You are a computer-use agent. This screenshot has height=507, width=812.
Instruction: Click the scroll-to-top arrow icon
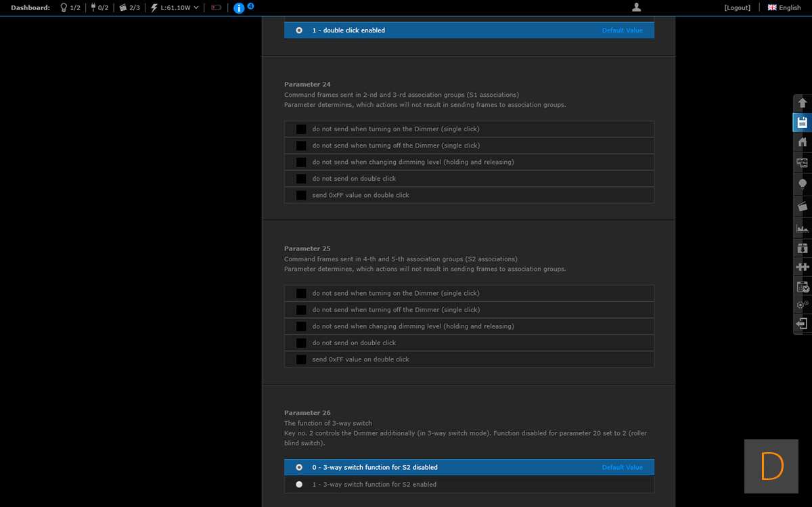coord(803,103)
